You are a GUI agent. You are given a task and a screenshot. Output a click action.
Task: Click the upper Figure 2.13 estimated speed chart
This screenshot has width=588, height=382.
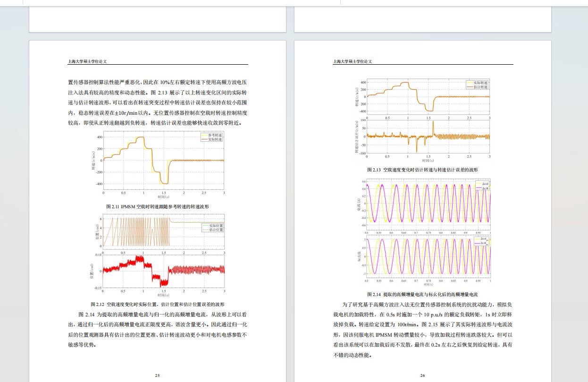(428, 97)
